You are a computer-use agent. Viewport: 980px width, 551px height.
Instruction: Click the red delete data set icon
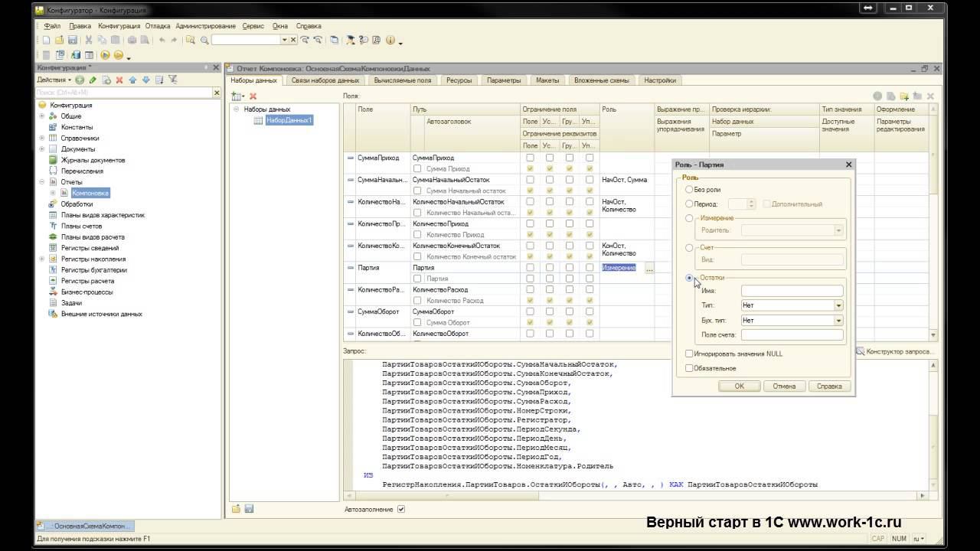(x=253, y=96)
